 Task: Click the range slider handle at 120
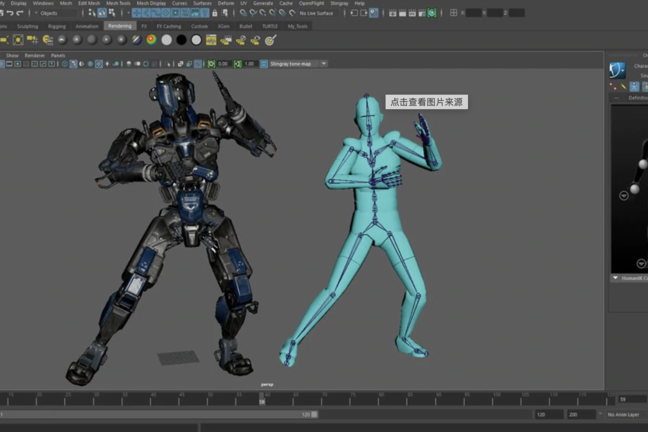pos(314,414)
